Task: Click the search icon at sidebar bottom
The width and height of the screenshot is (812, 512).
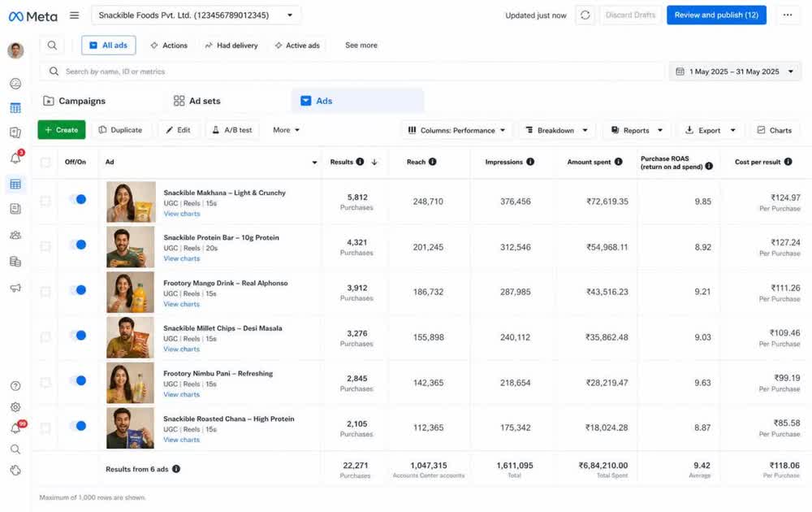Action: coord(15,449)
